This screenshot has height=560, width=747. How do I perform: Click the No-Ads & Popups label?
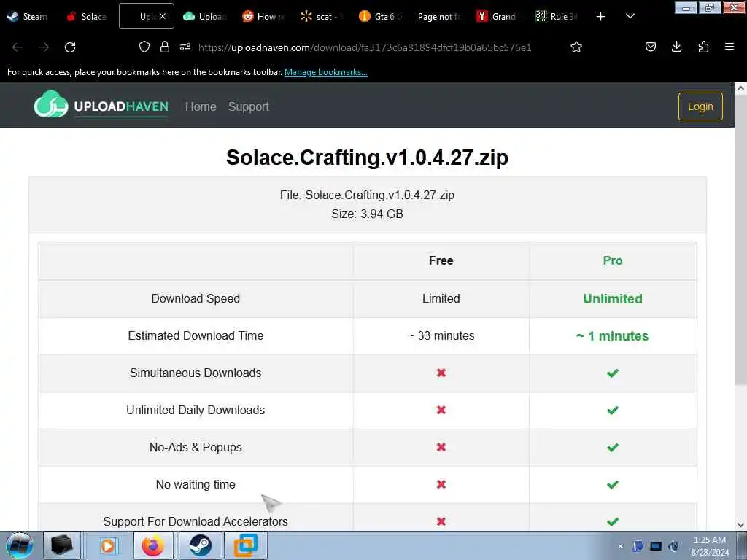(x=196, y=447)
